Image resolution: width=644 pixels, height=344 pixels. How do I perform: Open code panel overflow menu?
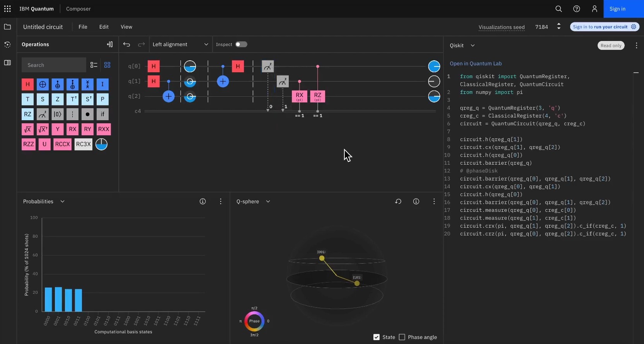click(x=636, y=45)
